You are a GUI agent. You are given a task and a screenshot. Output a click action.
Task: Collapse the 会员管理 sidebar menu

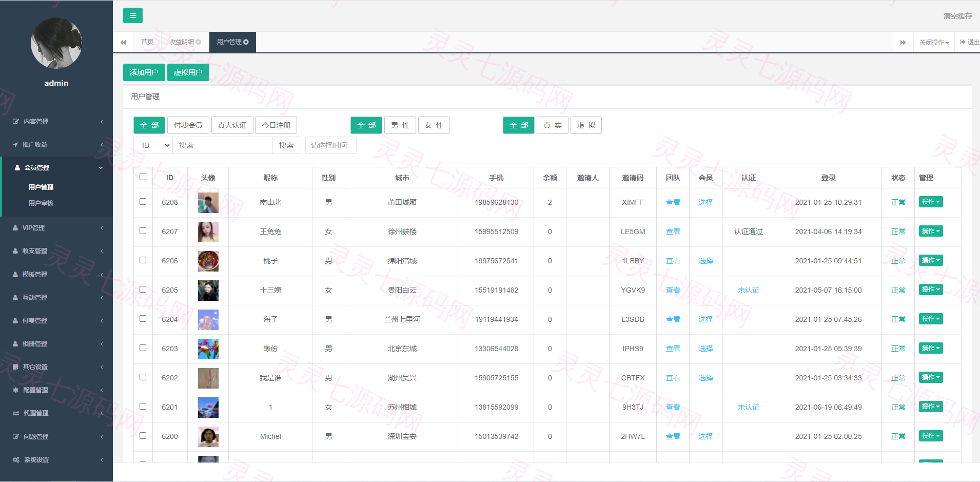point(56,168)
